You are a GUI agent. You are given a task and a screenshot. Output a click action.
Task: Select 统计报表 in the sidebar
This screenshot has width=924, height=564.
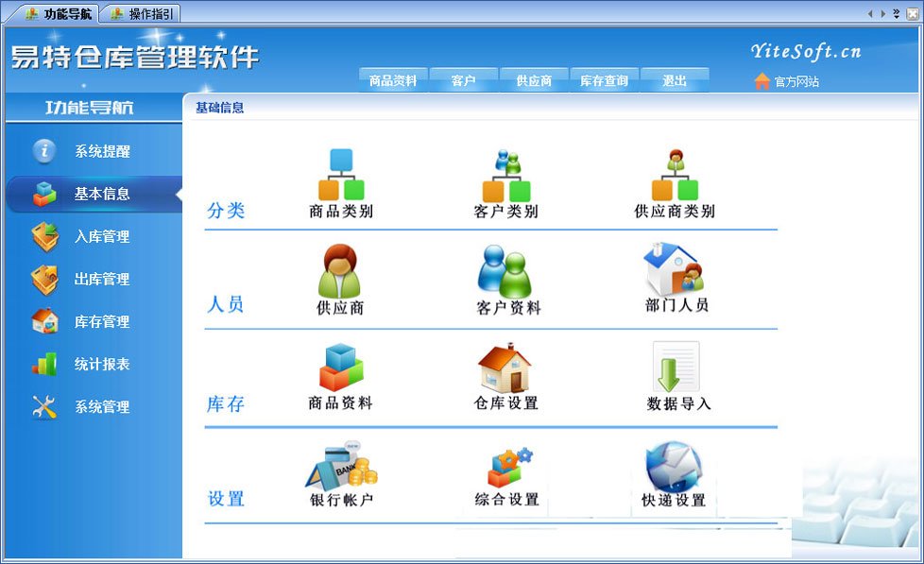point(101,364)
